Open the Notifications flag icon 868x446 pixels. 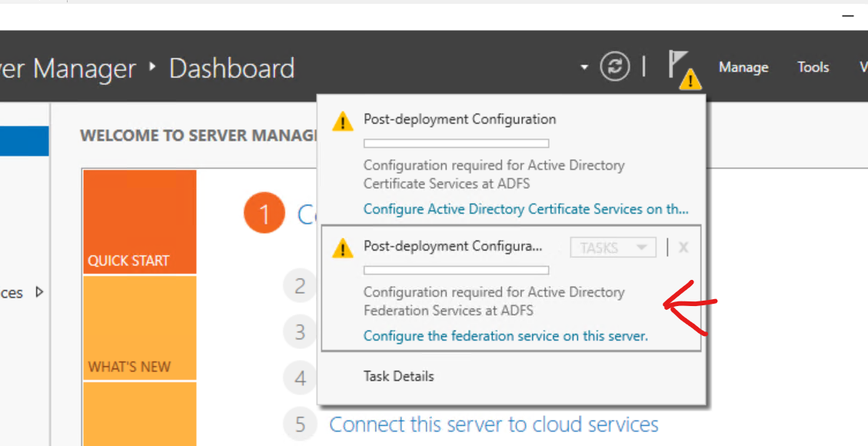[681, 68]
